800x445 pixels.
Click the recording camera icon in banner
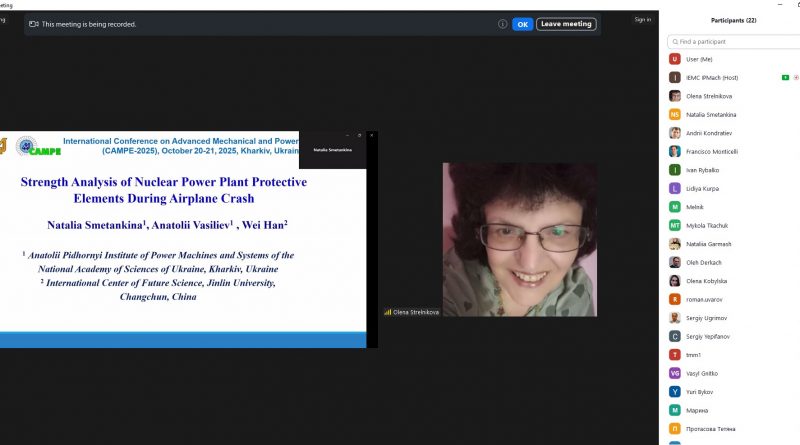click(34, 24)
